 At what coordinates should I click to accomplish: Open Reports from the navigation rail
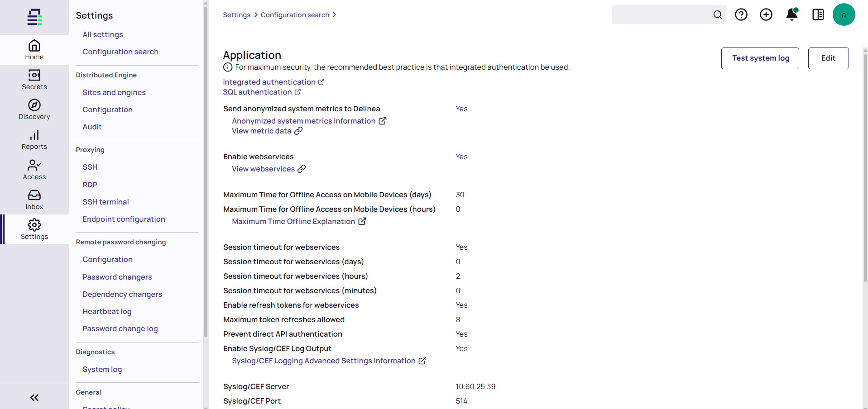pyautogui.click(x=34, y=140)
